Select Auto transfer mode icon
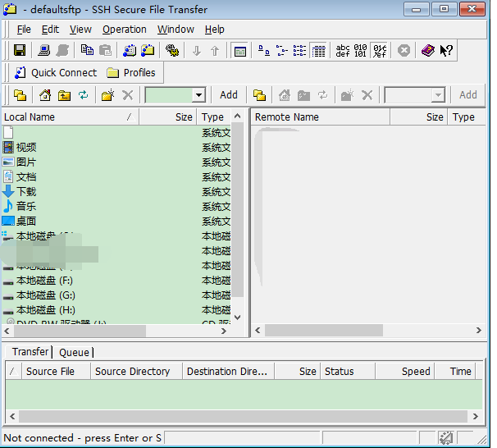The image size is (497, 448). click(380, 50)
